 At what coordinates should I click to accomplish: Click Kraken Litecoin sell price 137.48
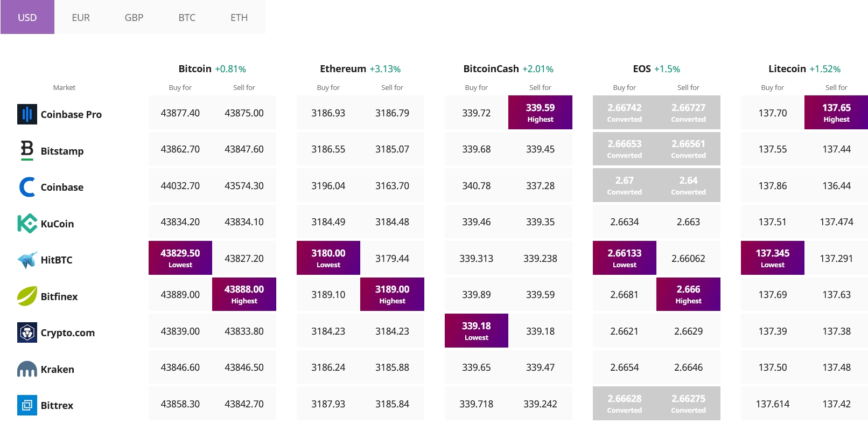(x=836, y=367)
